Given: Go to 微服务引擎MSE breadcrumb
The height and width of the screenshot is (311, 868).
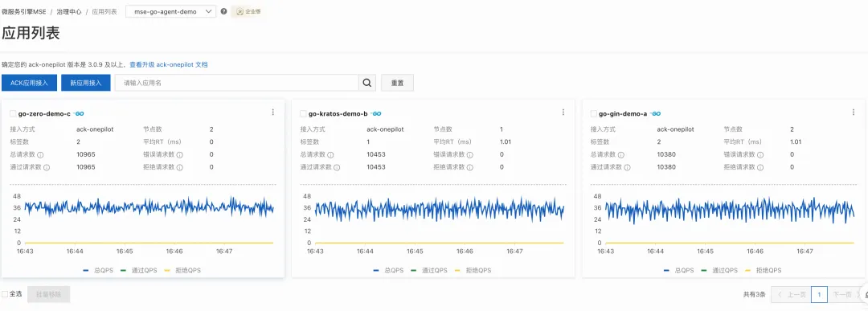Looking at the screenshot, I should click(24, 11).
